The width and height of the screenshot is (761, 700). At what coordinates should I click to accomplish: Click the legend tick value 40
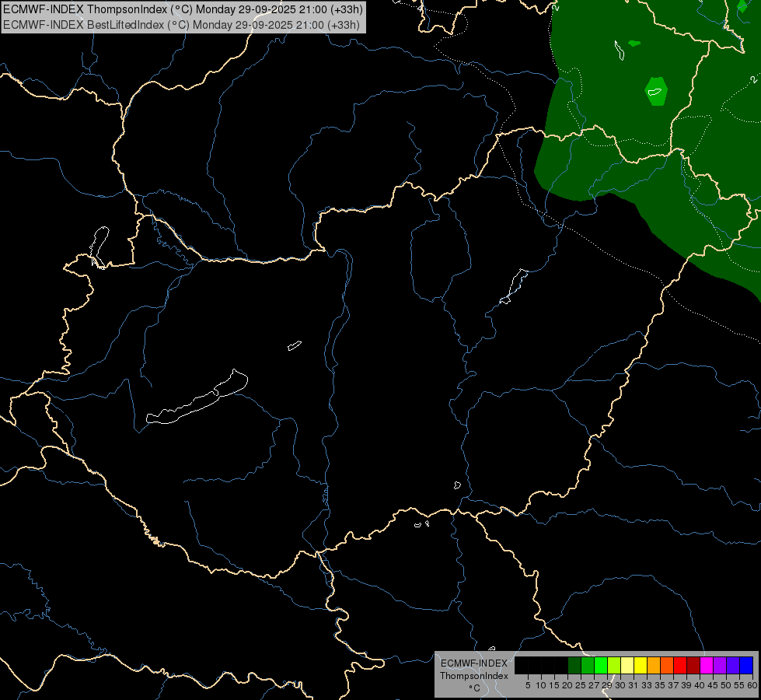coord(700,685)
